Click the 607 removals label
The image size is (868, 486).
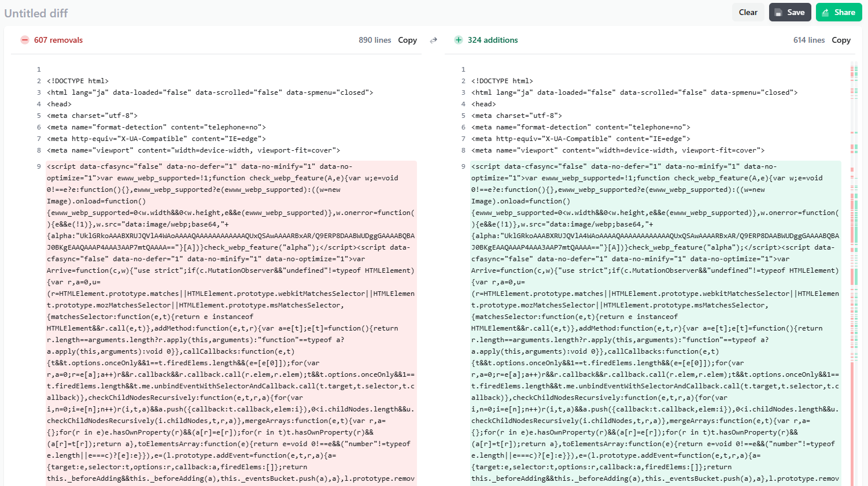58,40
